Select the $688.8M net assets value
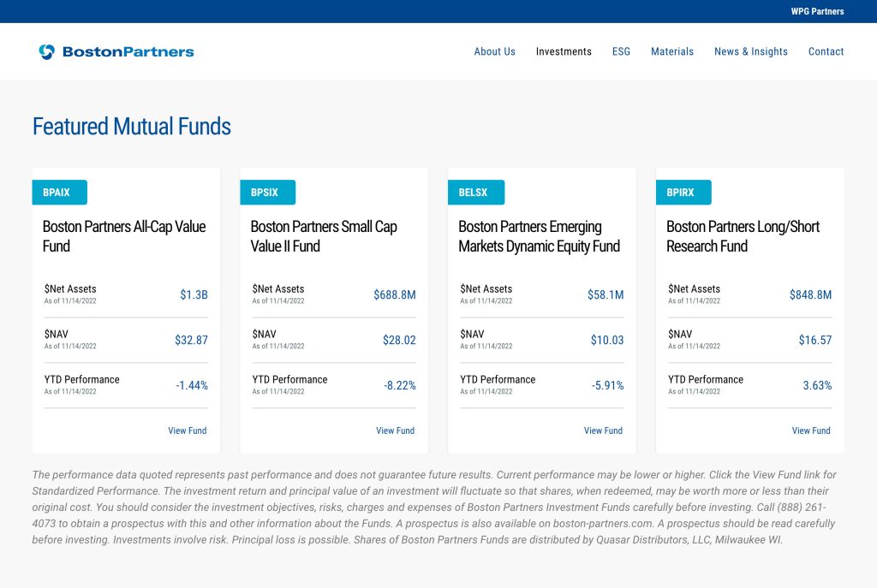877x588 pixels. click(394, 294)
